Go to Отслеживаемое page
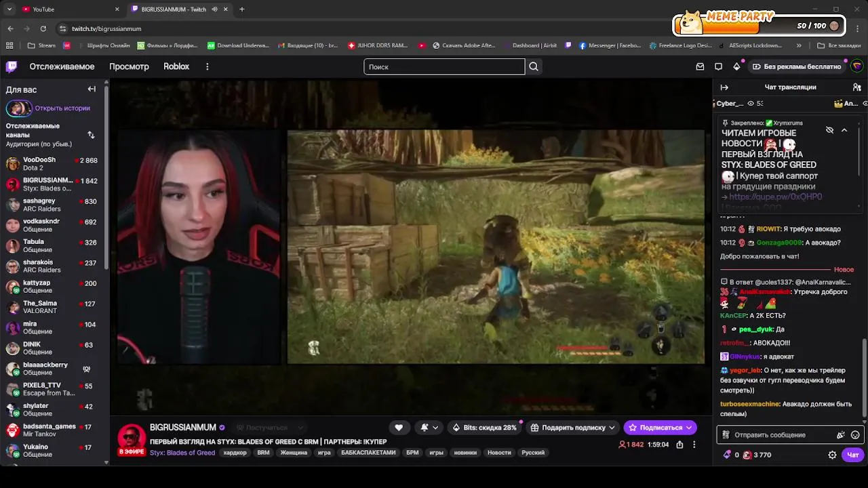The height and width of the screenshot is (488, 868). (62, 66)
